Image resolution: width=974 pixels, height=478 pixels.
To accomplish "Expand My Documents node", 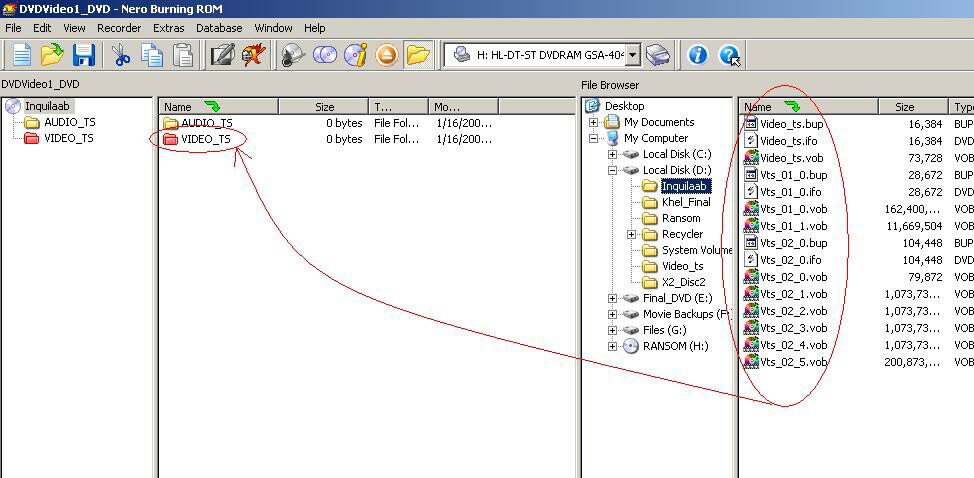I will click(593, 122).
